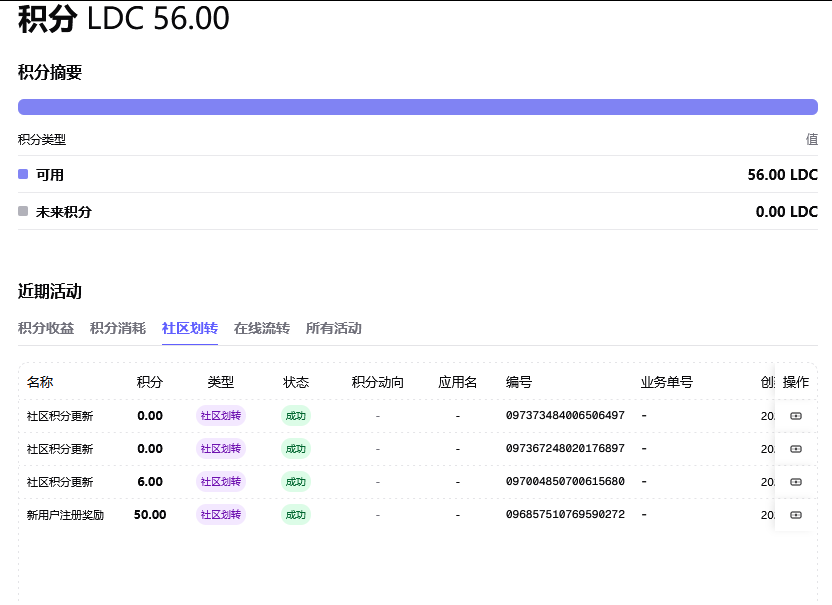Click the 可用 label
The image size is (832, 605).
click(x=50, y=175)
